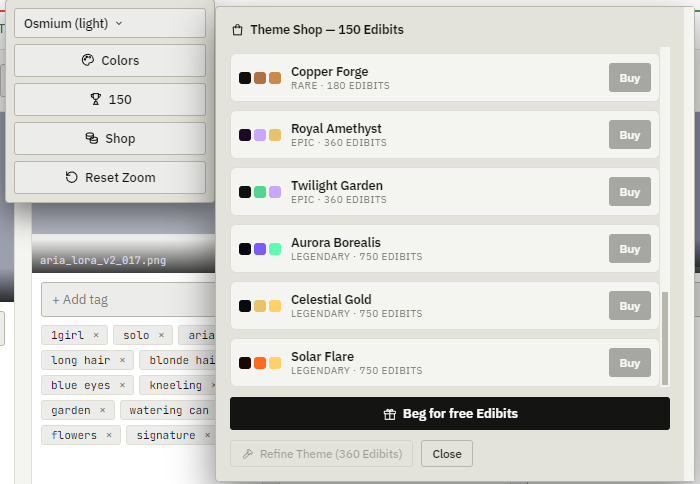Select the kneeling tag
Screen dimensions: 700x484
tap(175, 385)
